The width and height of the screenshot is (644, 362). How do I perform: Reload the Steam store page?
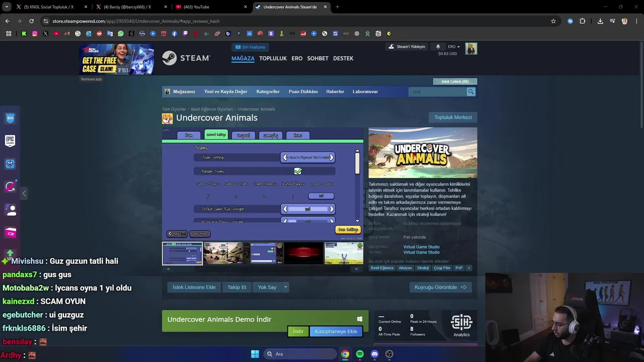click(x=31, y=21)
